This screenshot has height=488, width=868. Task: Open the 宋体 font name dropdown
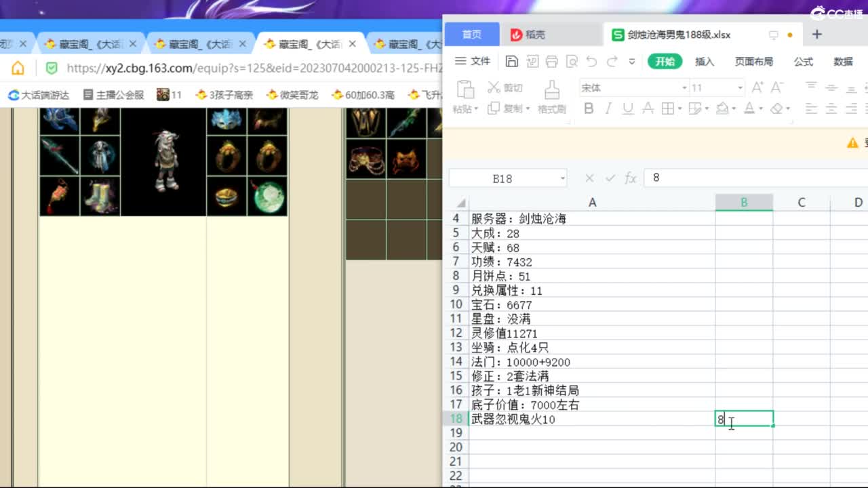coord(684,88)
